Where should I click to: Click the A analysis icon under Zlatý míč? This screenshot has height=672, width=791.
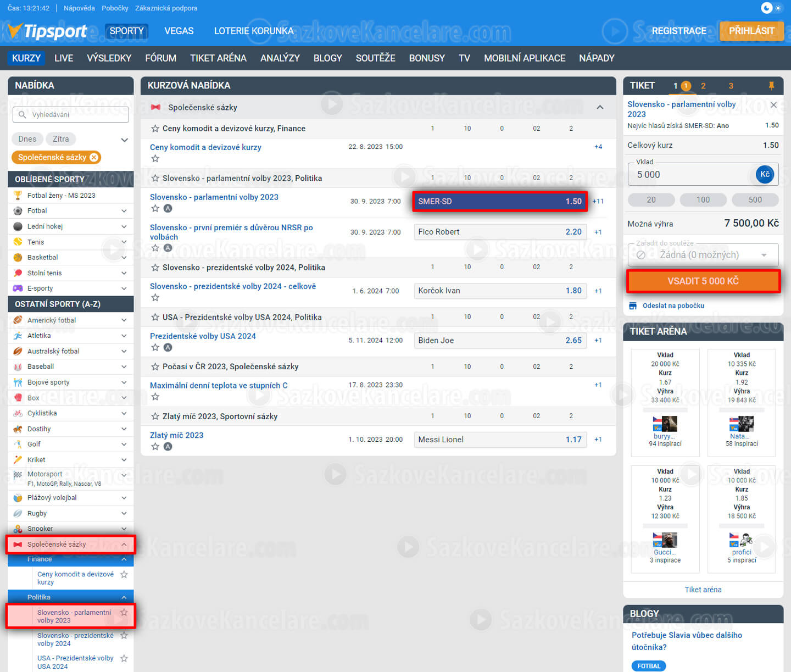[x=168, y=447]
